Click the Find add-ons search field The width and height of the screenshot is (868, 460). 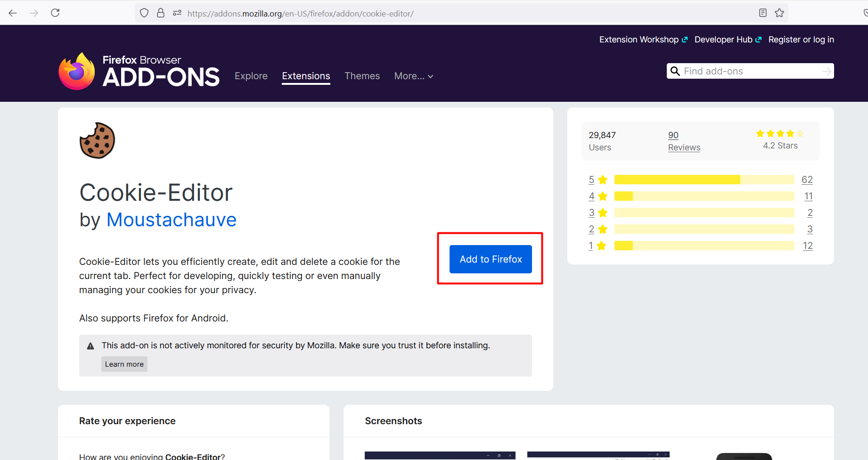click(x=751, y=71)
